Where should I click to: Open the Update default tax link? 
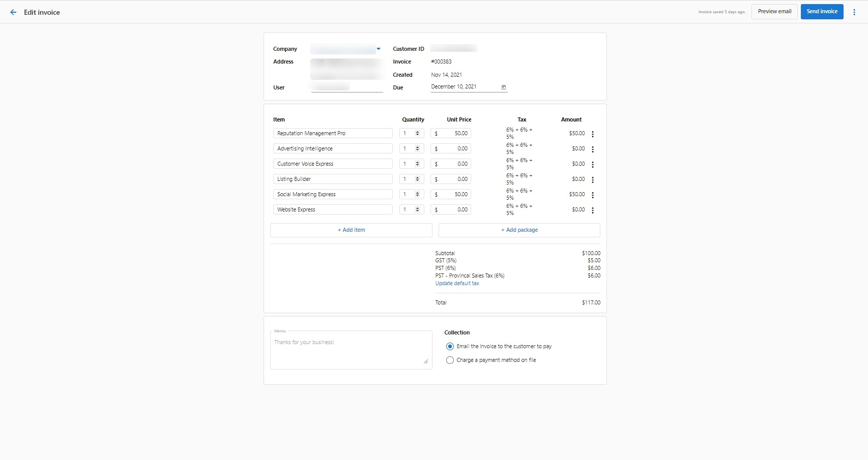[457, 284]
